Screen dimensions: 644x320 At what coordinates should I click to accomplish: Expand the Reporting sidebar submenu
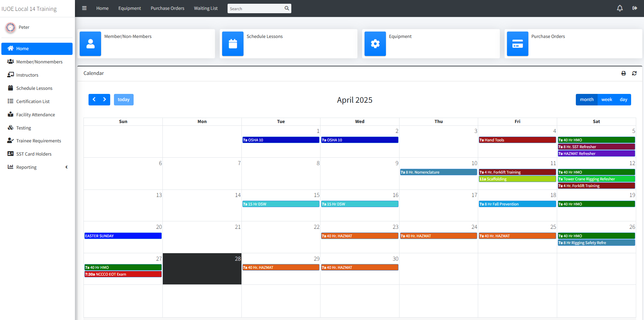point(37,167)
